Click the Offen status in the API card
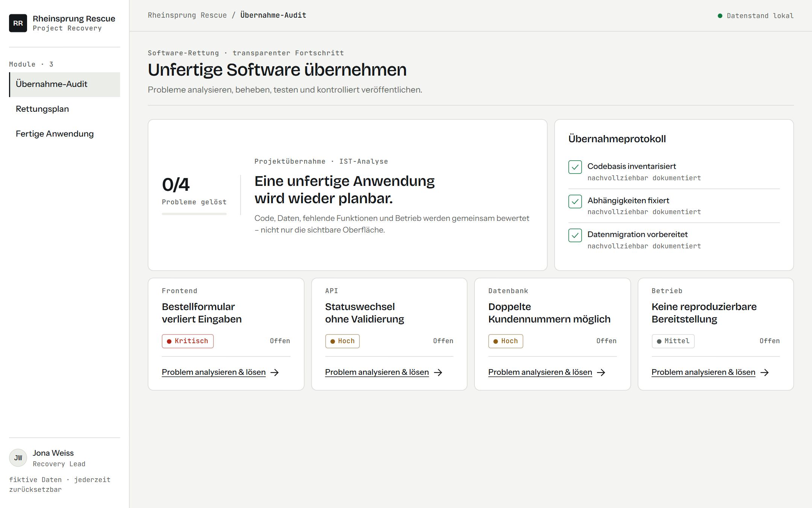 [x=443, y=341]
